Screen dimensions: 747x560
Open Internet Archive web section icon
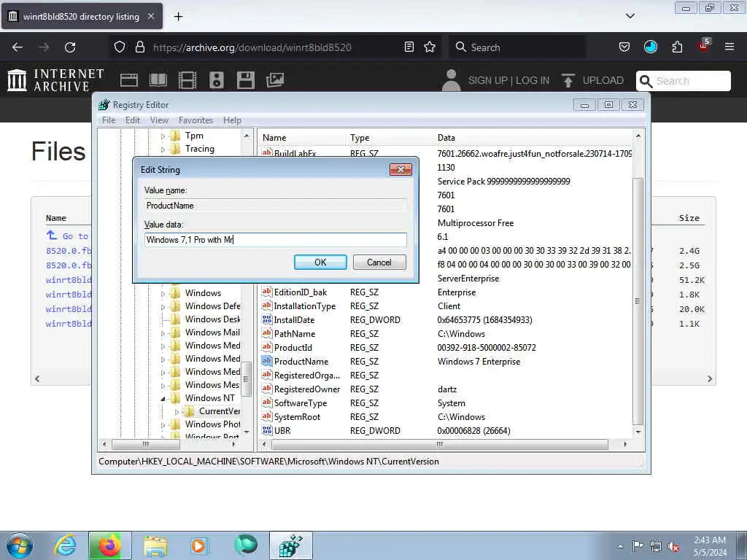tap(128, 80)
